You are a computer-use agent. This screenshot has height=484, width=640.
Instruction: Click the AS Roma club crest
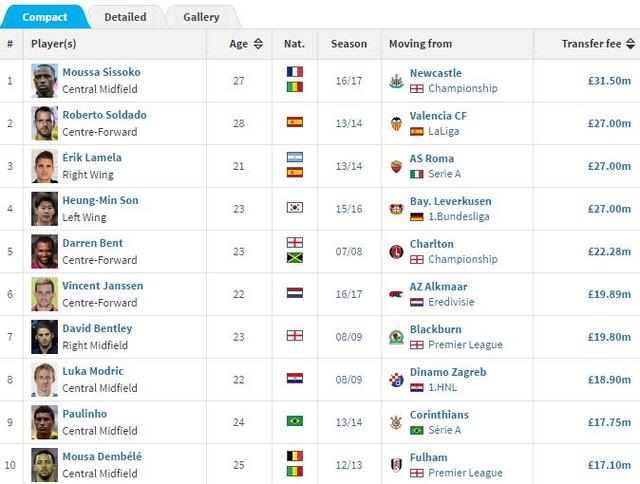(x=396, y=166)
